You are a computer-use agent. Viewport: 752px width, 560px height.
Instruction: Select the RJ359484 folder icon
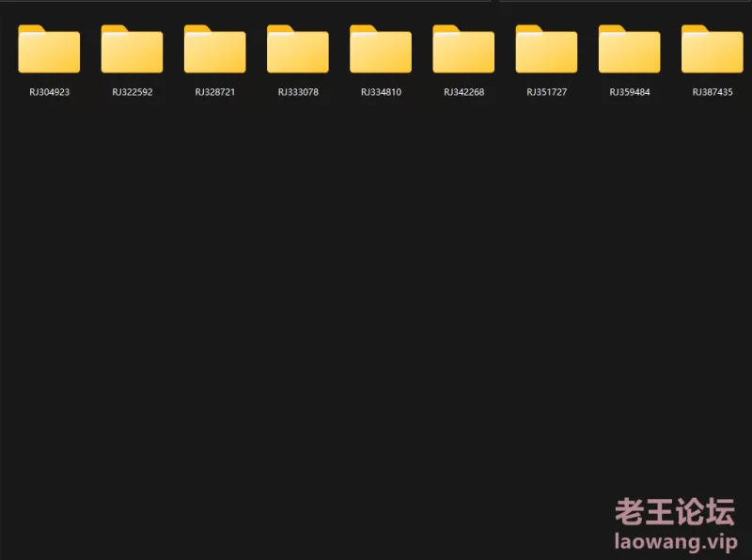[x=630, y=49]
